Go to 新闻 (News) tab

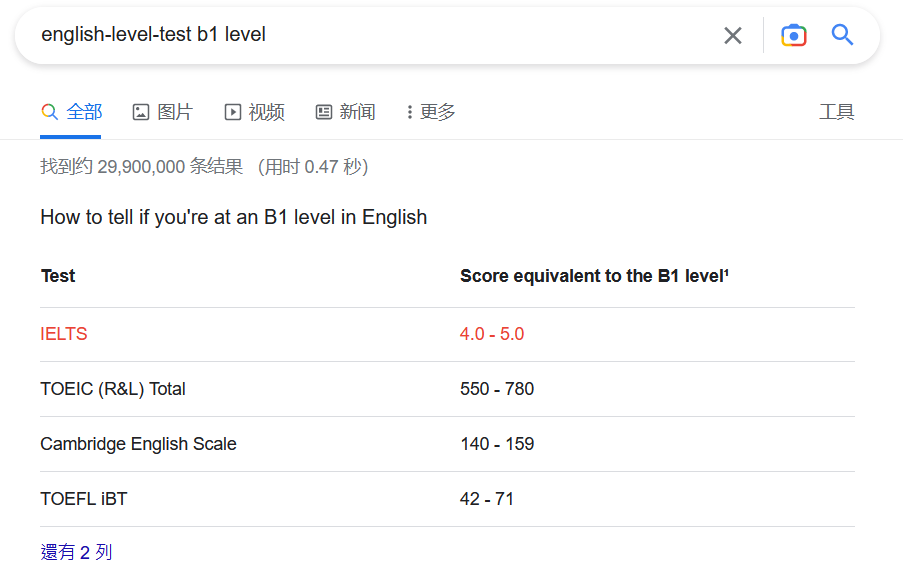point(346,112)
